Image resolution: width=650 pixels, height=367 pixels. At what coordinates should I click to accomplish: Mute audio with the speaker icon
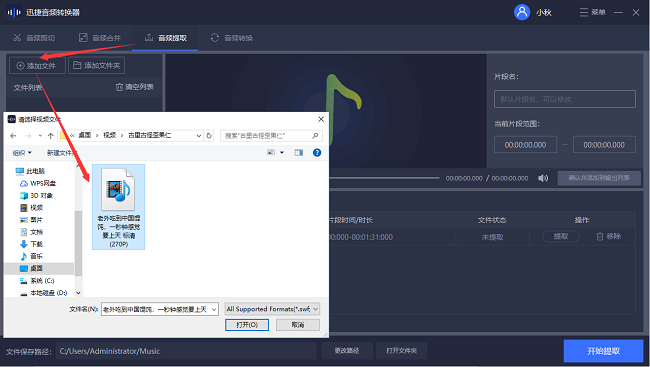543,178
